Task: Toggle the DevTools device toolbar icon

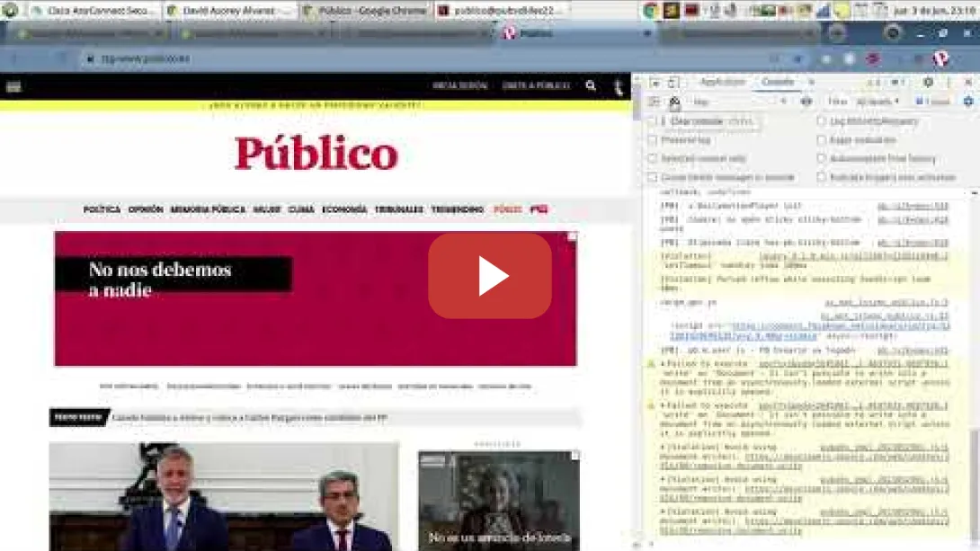Action: pos(673,82)
